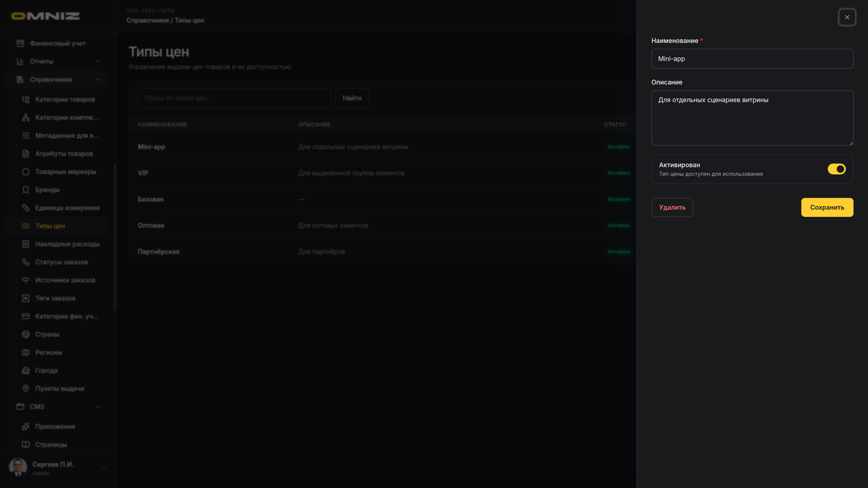Image resolution: width=868 pixels, height=488 pixels.
Task: Click the Атрибуты товаров icon
Action: click(x=25, y=154)
